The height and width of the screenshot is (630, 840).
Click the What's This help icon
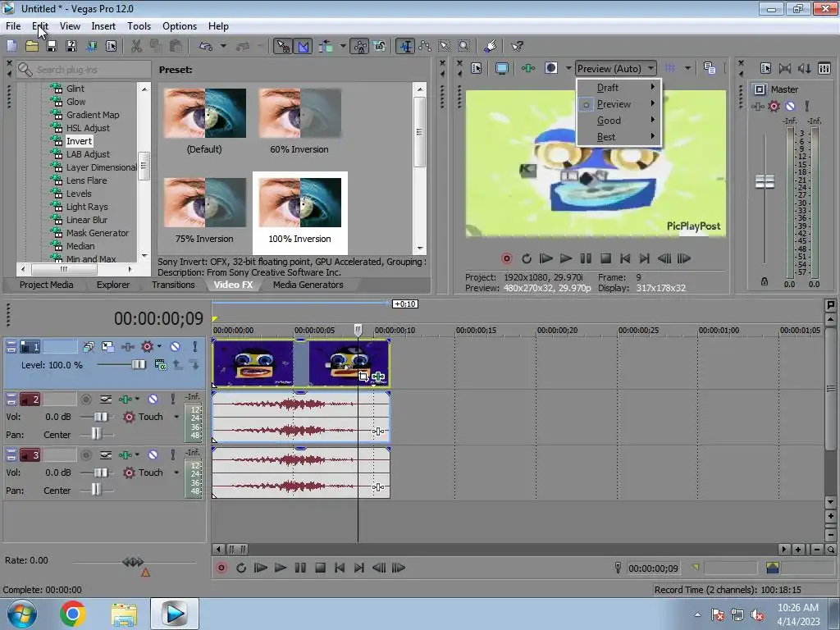pos(517,46)
